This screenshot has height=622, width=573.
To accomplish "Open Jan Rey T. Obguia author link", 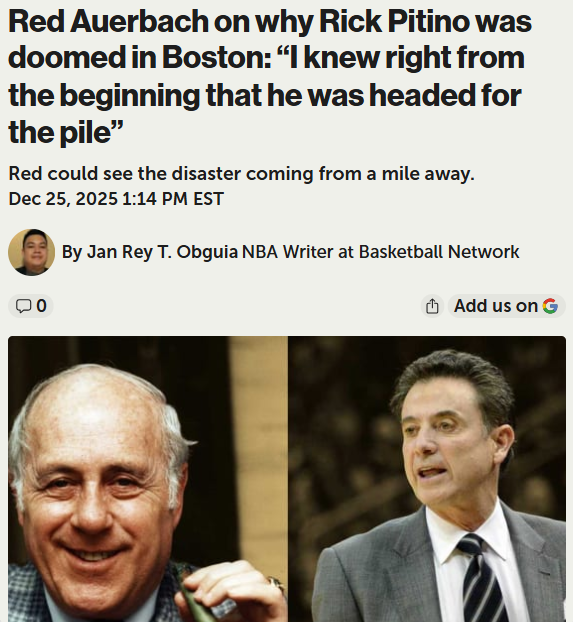I will (x=162, y=252).
